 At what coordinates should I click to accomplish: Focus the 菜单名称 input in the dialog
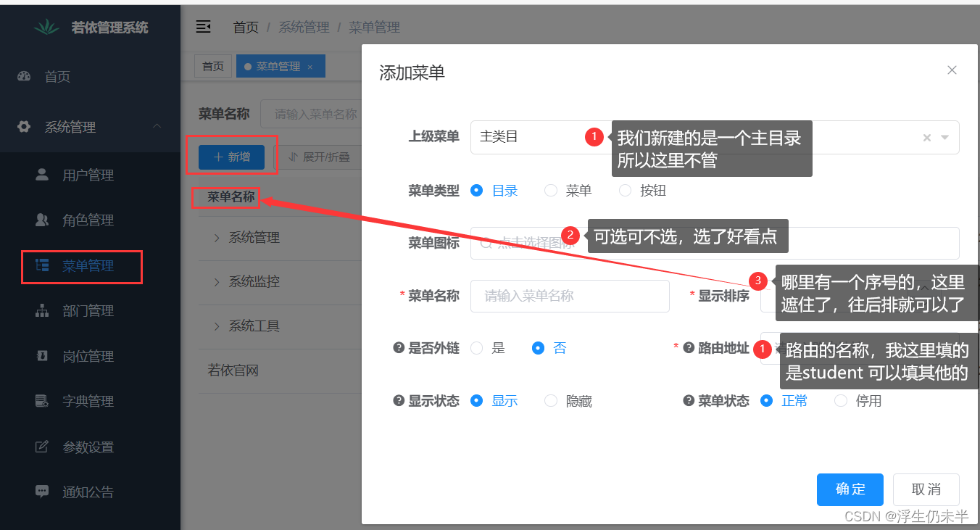[x=570, y=296]
